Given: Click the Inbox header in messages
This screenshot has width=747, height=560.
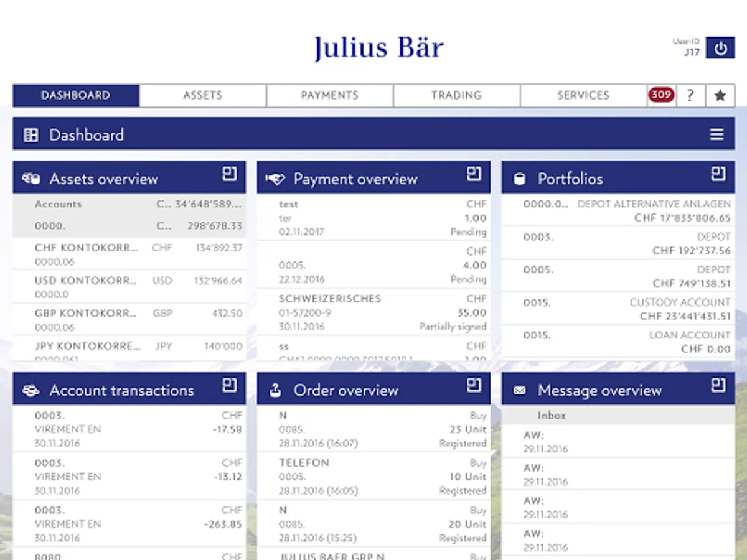Looking at the screenshot, I should pos(618,415).
